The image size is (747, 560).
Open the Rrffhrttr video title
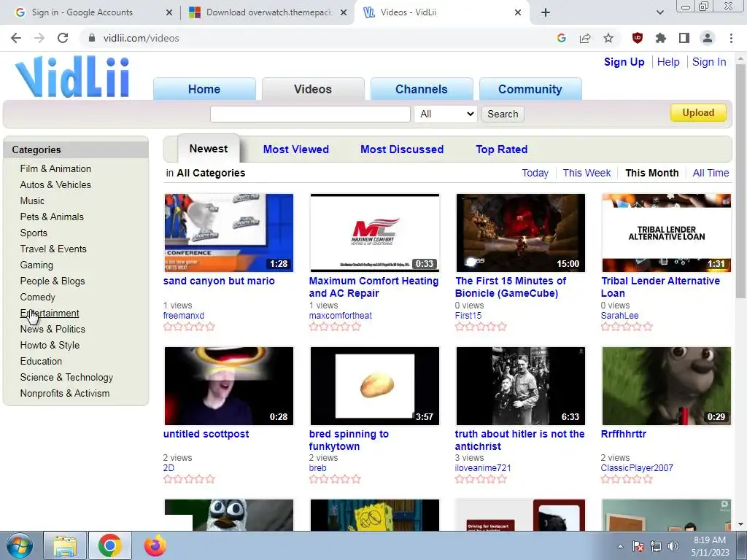tap(623, 434)
